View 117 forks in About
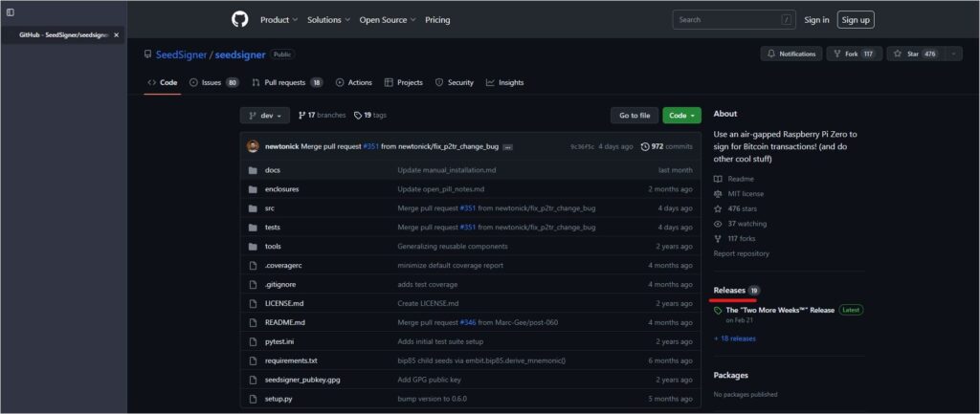This screenshot has height=414, width=980. coord(735,238)
